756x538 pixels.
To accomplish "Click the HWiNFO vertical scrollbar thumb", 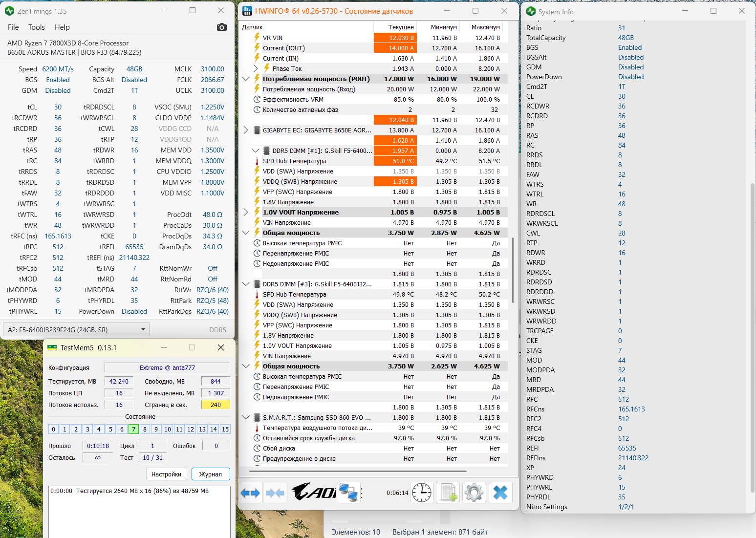I will point(513,270).
